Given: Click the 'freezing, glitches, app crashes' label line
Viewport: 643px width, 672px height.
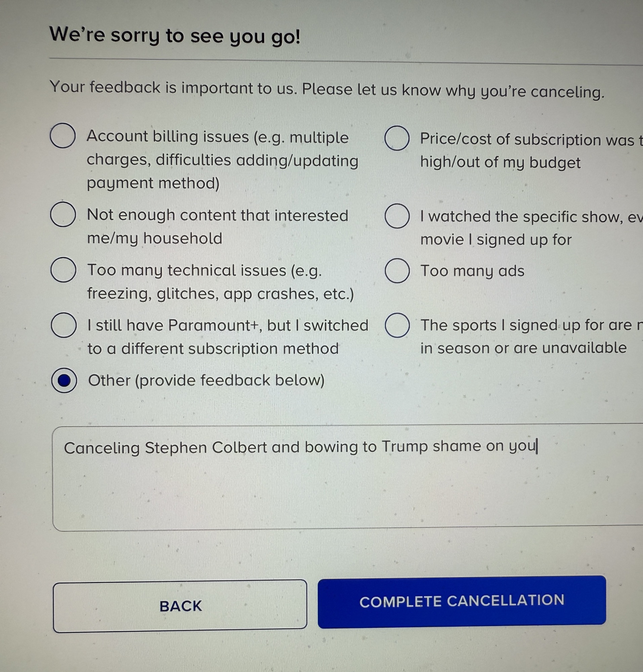Looking at the screenshot, I should 220,294.
